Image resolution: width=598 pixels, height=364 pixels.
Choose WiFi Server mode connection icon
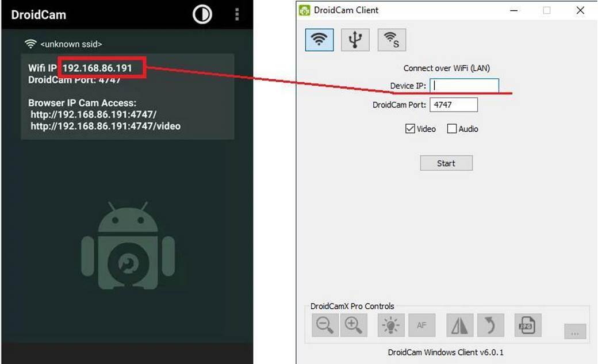pos(392,39)
